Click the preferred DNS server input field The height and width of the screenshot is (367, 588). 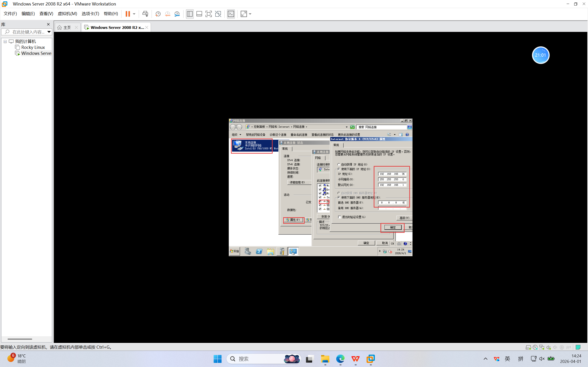(392, 203)
